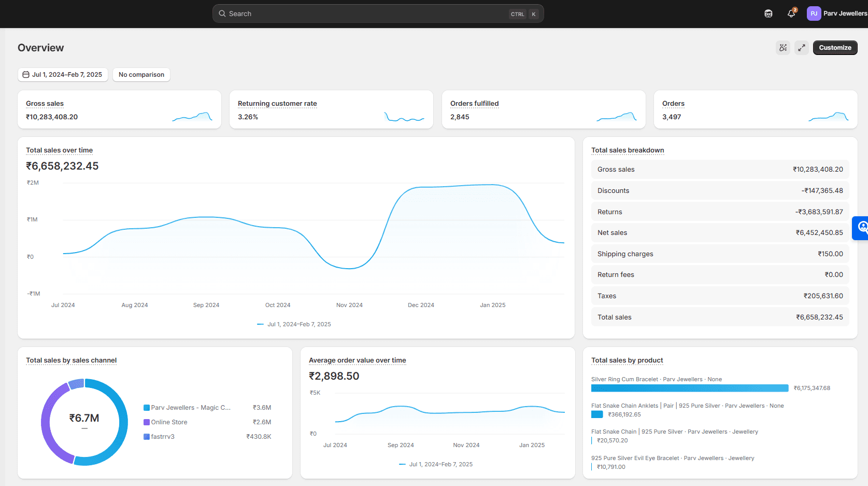Viewport: 868px width, 486px height.
Task: Open the Sidekick assistant icon in top bar
Action: (x=769, y=14)
